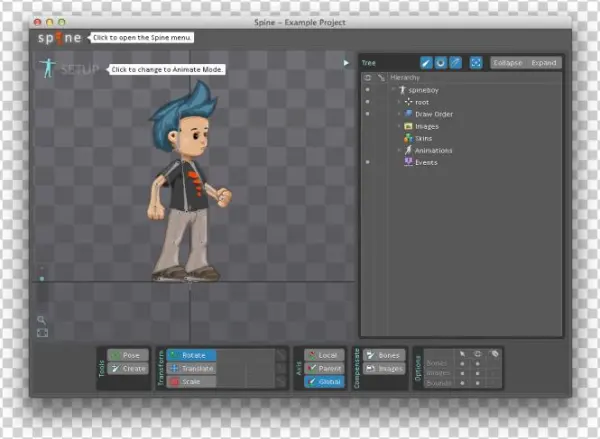Enable the Parent axis option
Screen dimensions: 600x439
322,368
